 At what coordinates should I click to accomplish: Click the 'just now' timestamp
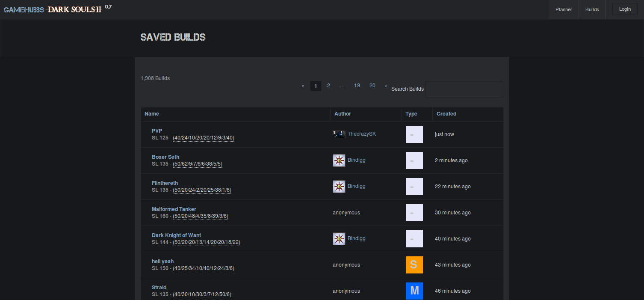click(444, 134)
